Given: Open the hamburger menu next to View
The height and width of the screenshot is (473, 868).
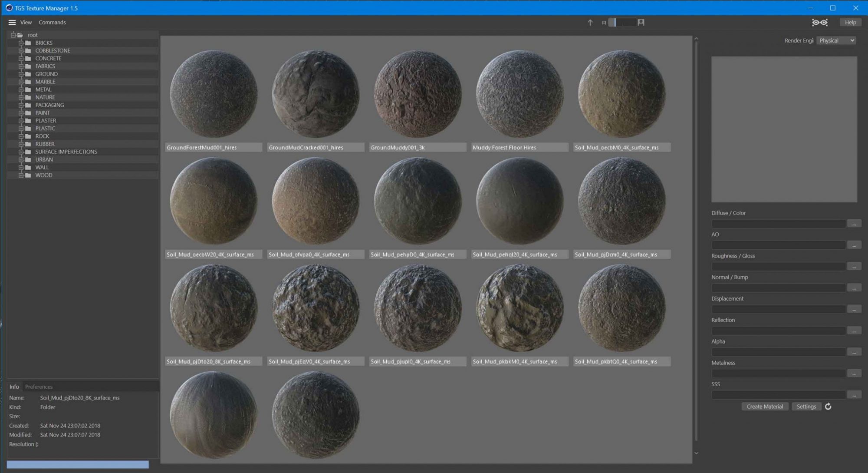Looking at the screenshot, I should click(11, 22).
